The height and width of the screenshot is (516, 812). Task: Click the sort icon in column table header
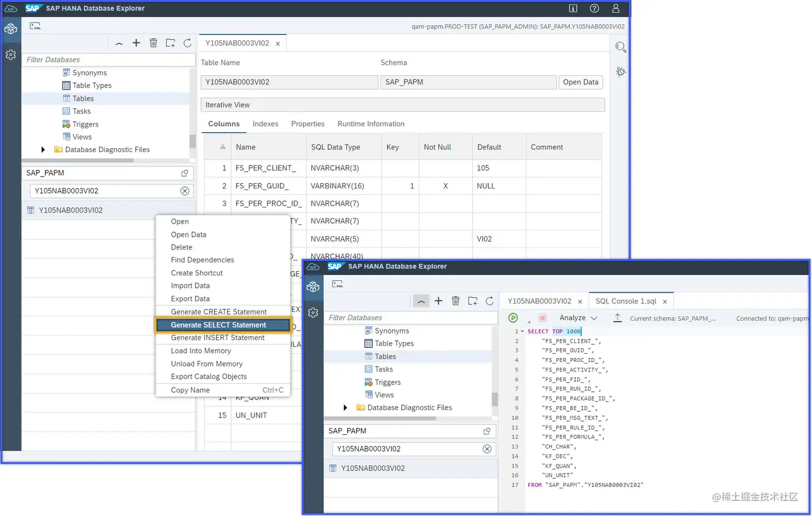222,147
